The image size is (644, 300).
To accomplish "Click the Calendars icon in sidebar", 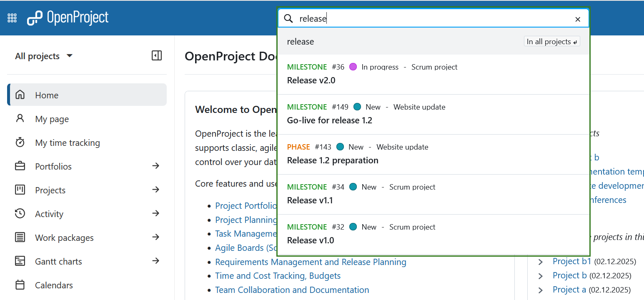I will tap(20, 285).
